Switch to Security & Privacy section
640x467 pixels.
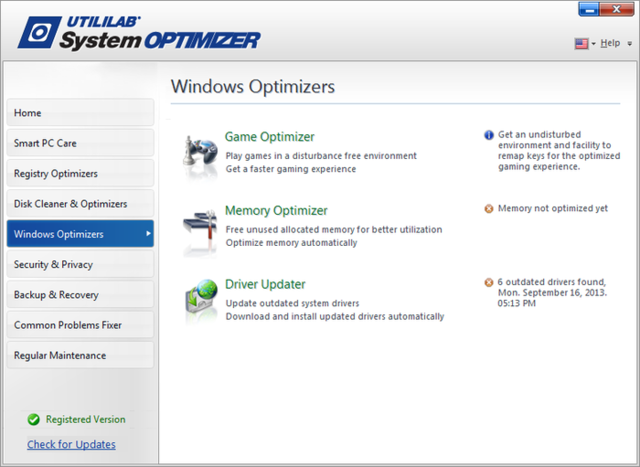80,264
